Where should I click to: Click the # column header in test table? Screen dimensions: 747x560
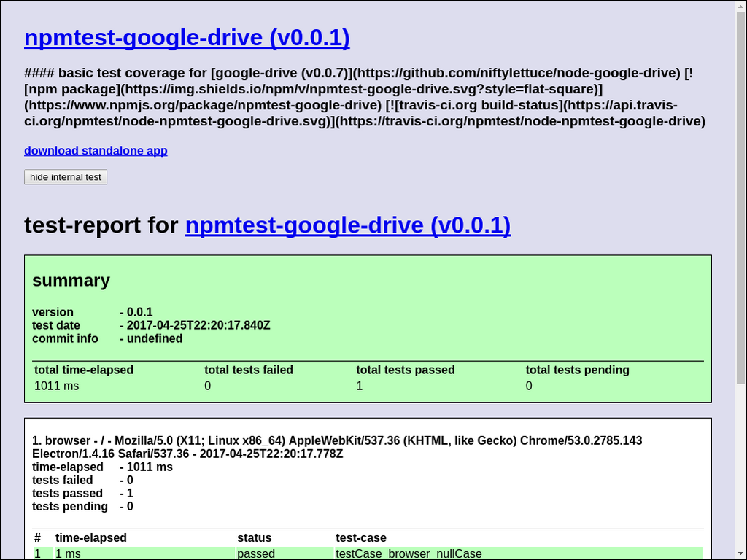coord(37,537)
